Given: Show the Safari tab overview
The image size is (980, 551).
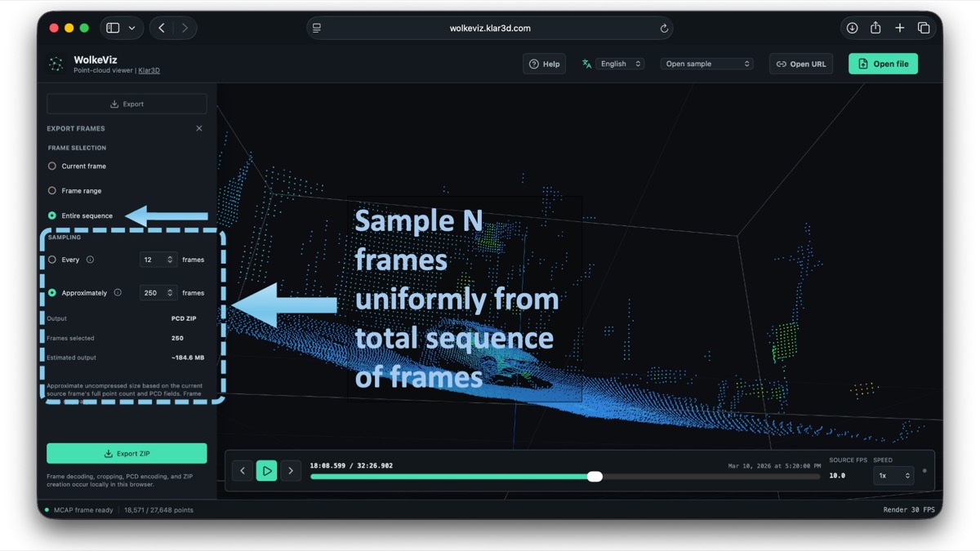Looking at the screenshot, I should (x=924, y=28).
